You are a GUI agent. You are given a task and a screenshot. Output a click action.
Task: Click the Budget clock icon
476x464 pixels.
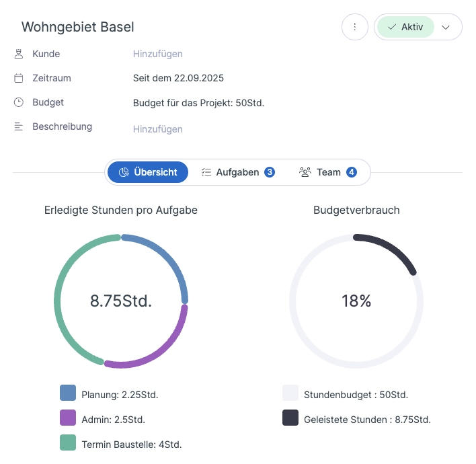point(19,102)
